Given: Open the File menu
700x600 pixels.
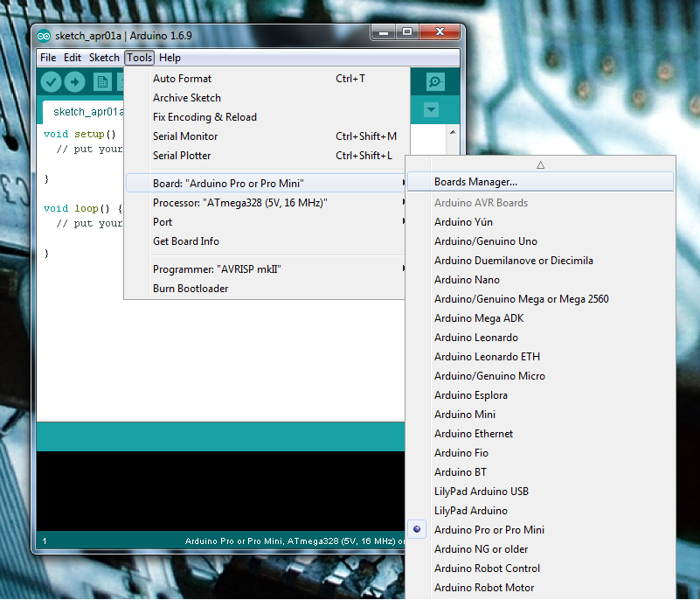Looking at the screenshot, I should [48, 58].
